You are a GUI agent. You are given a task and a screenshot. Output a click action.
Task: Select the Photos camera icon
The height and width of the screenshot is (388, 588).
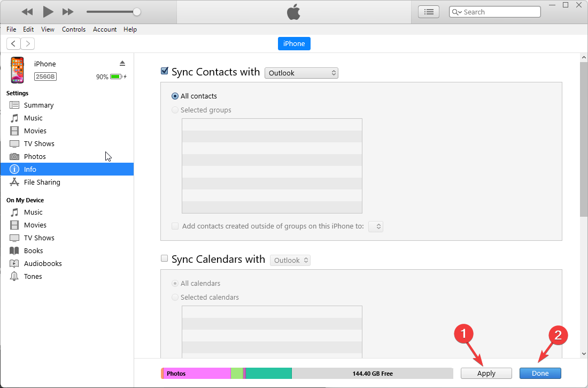point(14,157)
